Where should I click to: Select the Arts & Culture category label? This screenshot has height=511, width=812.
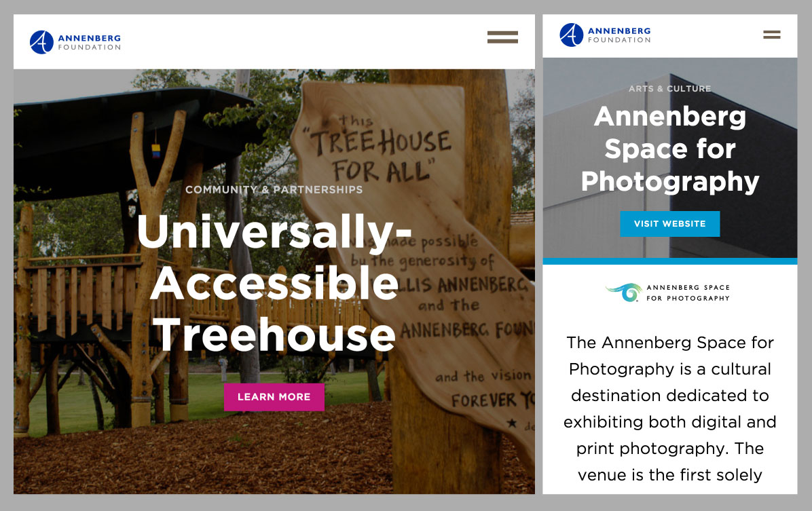(669, 88)
